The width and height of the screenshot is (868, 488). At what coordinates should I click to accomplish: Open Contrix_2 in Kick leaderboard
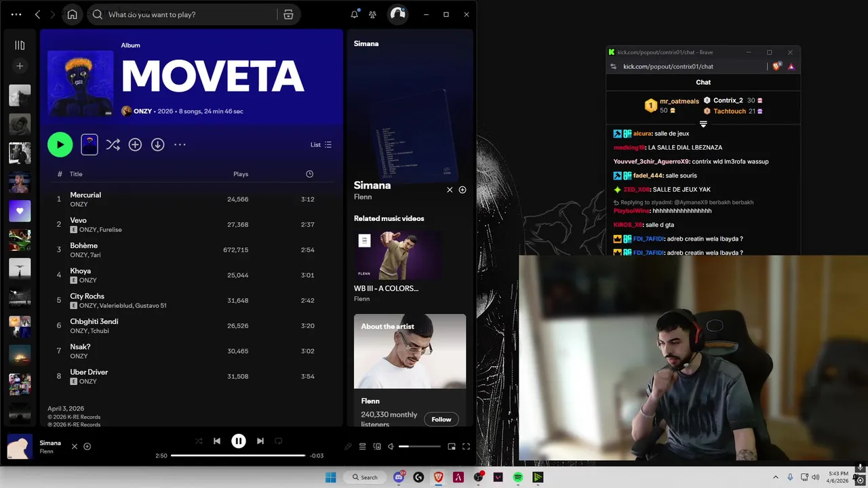point(728,100)
